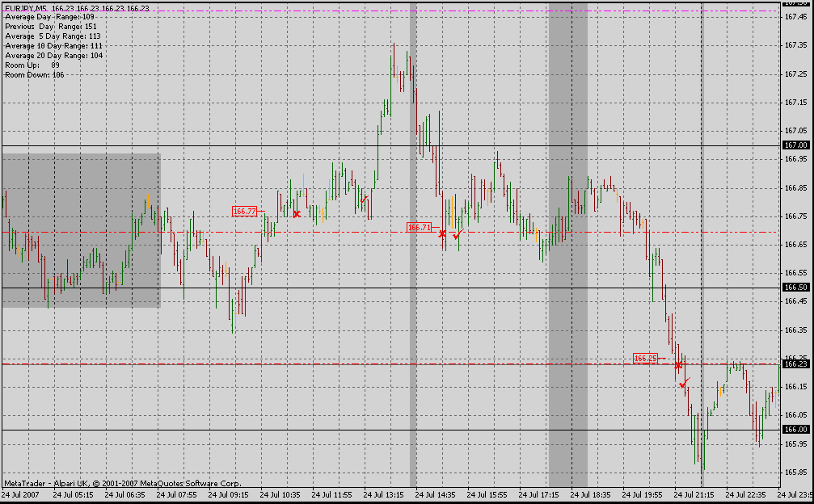Click the red 166.23 current price axis label
This screenshot has width=814, height=504.
(795, 364)
